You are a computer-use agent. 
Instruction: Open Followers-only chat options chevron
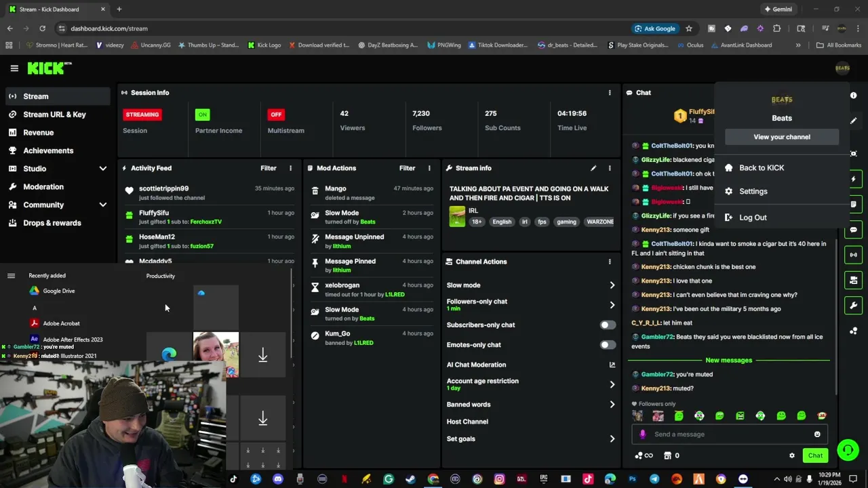point(612,305)
